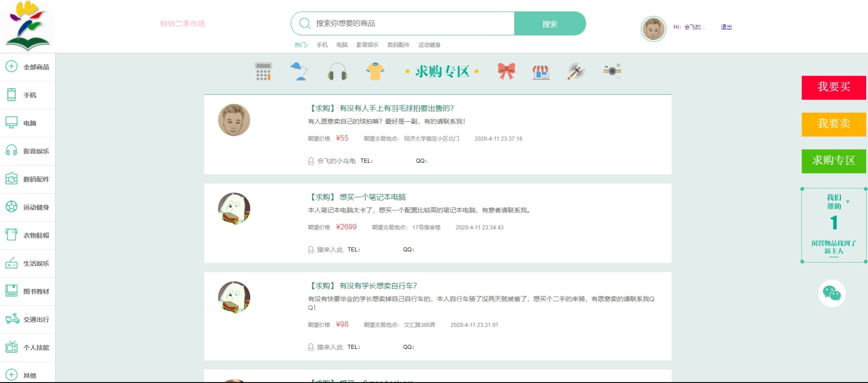Click the 全部商品 plus circle icon
The image size is (868, 383).
[12, 66]
